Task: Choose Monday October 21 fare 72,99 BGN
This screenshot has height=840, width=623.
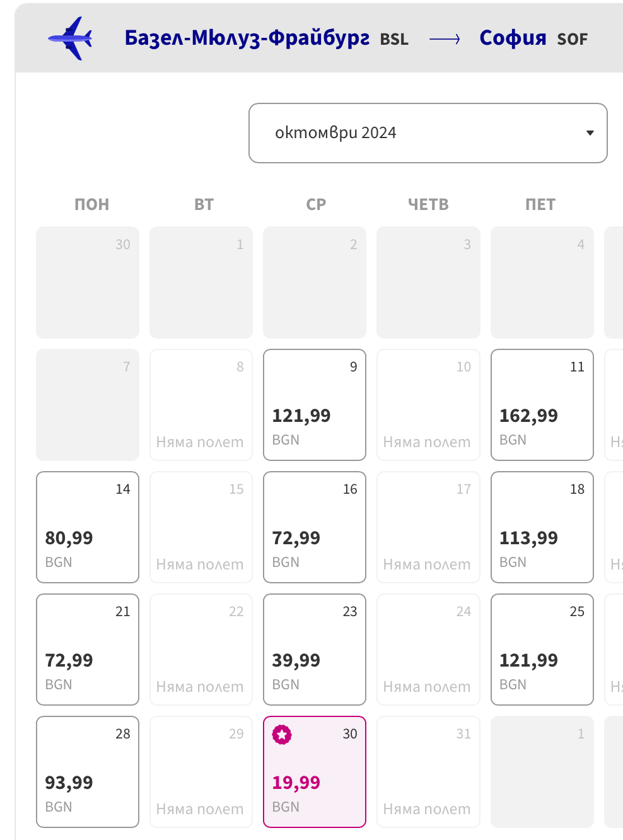Action: click(88, 650)
